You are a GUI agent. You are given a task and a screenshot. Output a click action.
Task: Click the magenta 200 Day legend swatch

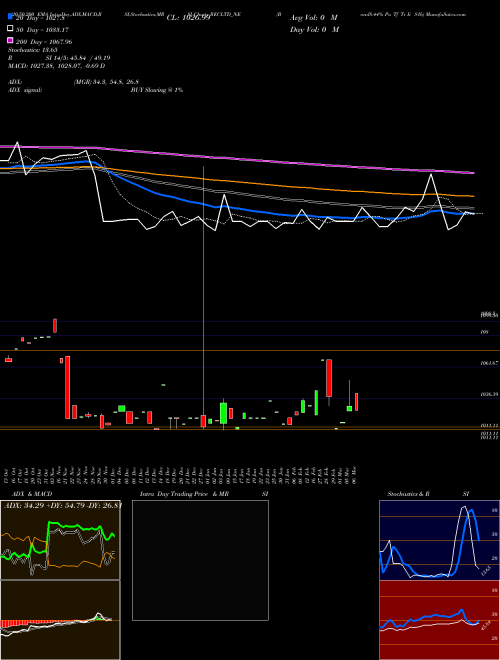(10, 41)
